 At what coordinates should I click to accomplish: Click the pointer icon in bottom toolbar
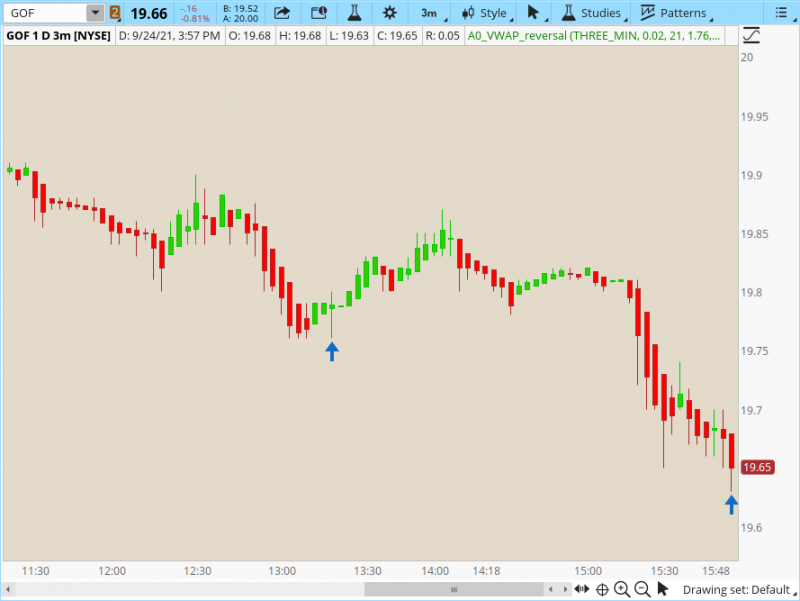[661, 589]
